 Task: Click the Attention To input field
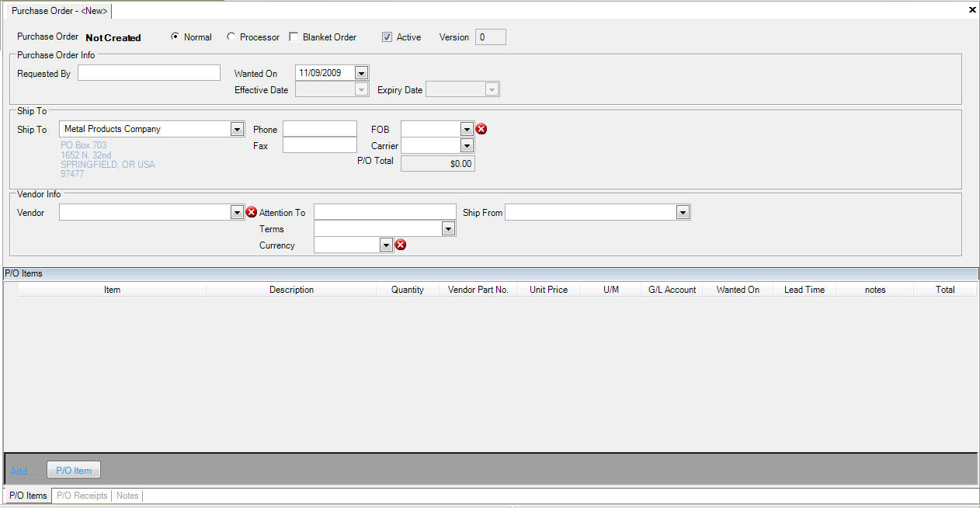(x=384, y=212)
